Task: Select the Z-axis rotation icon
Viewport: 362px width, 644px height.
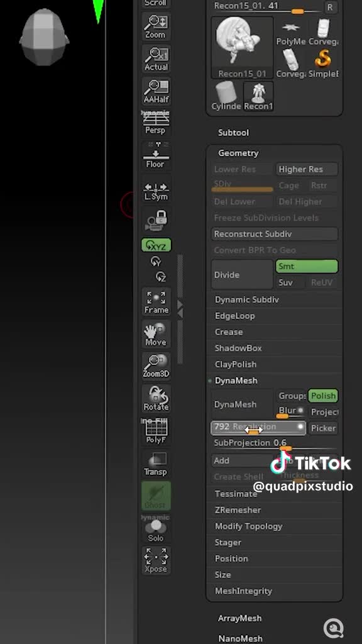Action: click(160, 277)
